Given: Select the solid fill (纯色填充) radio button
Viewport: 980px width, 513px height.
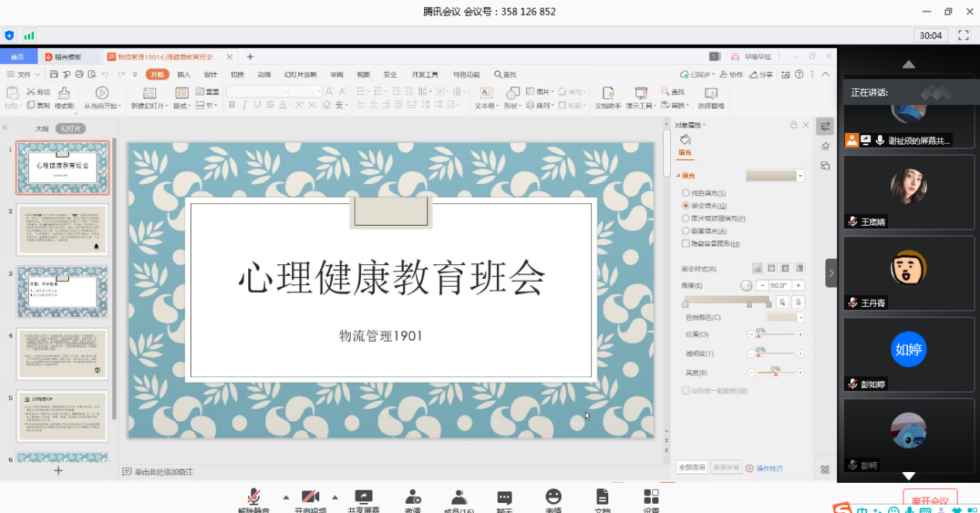Looking at the screenshot, I should click(x=686, y=193).
